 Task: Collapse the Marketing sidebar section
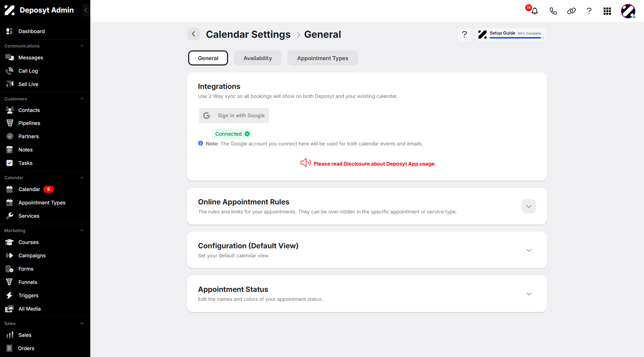82,231
